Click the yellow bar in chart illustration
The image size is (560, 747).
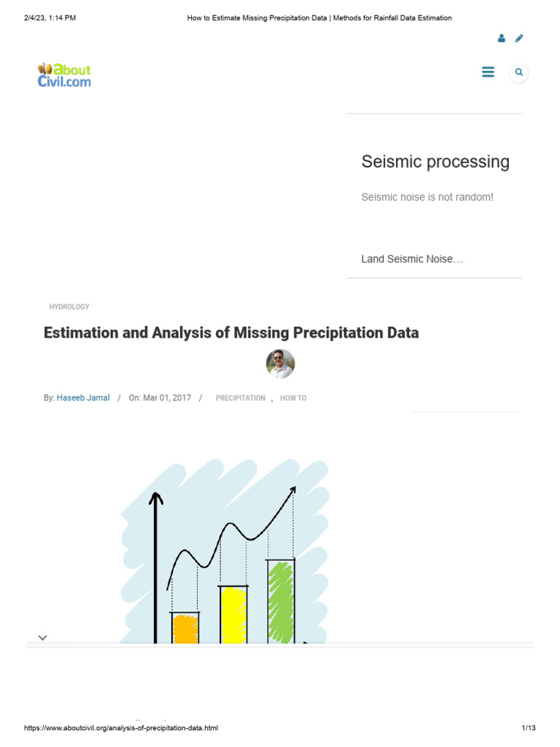click(x=233, y=614)
